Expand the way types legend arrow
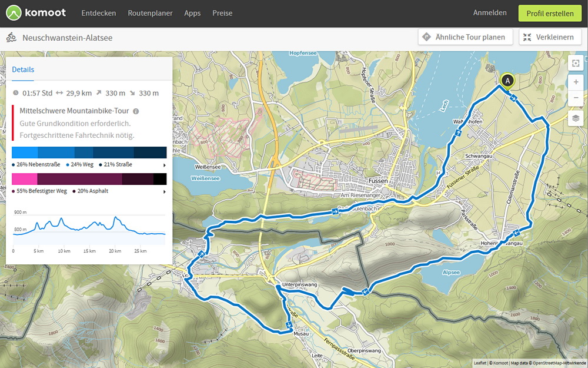588x368 pixels. coord(164,165)
